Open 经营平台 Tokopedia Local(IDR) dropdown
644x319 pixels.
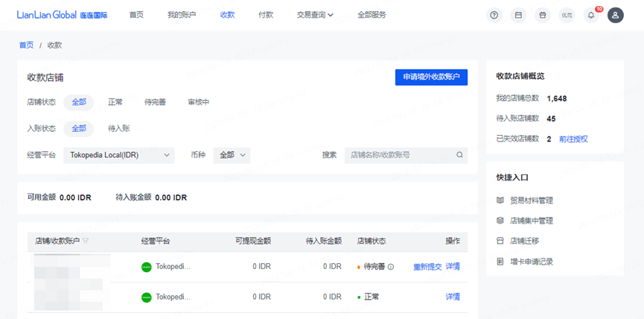coord(119,155)
